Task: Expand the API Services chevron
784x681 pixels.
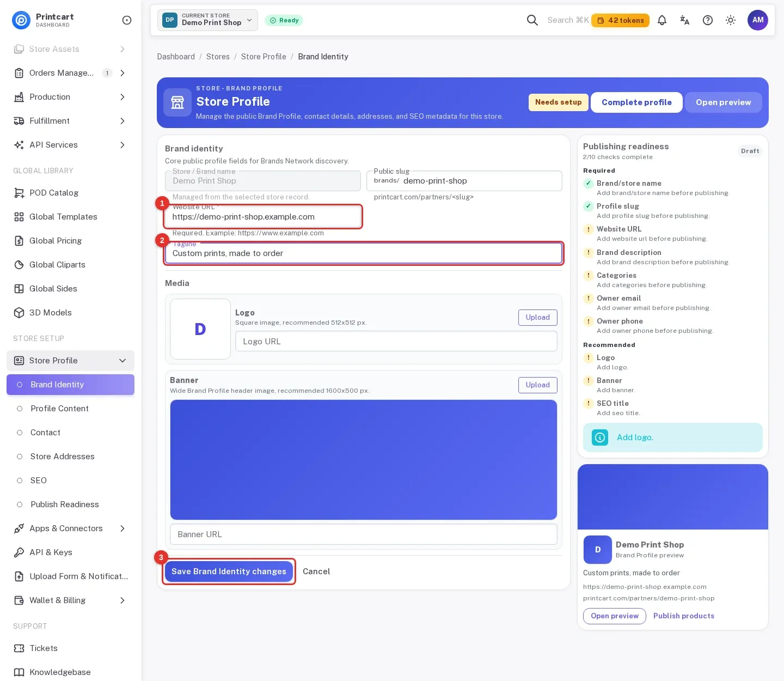Action: pos(122,145)
